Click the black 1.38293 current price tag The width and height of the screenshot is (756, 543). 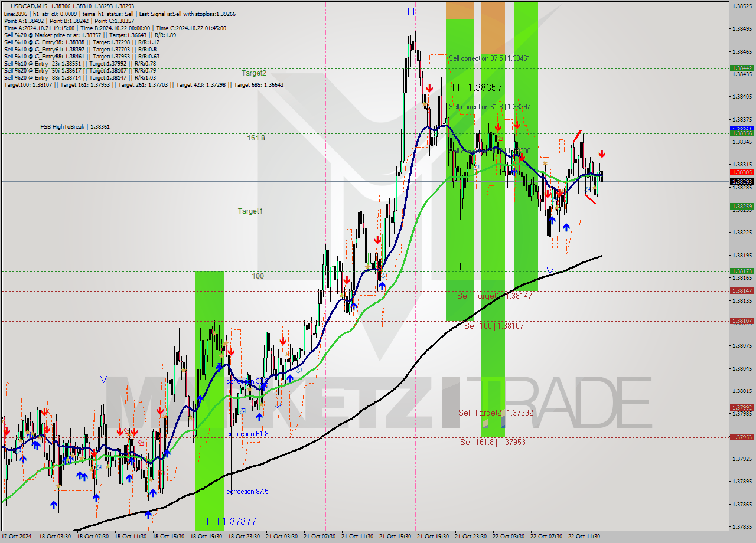coord(741,181)
